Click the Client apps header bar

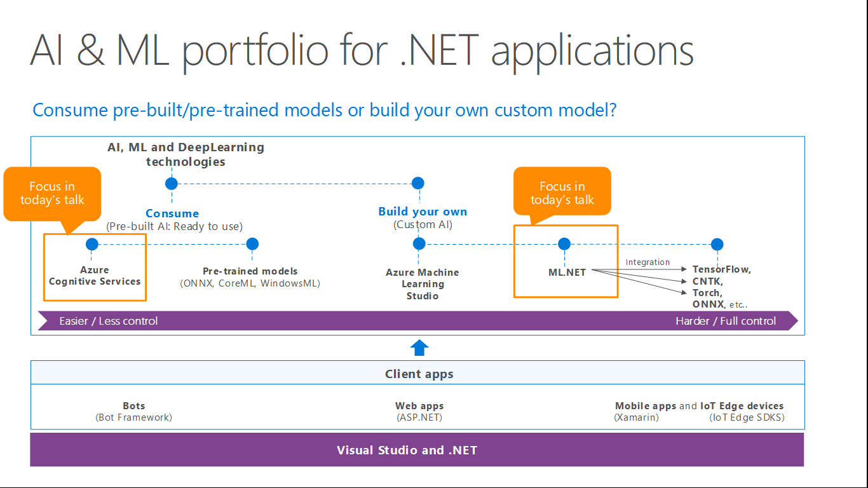[418, 374]
